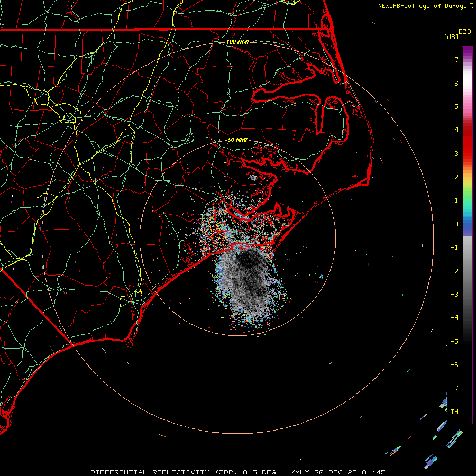Click the -1 value on the scale
This screenshot has height=476, width=476.
[454, 248]
